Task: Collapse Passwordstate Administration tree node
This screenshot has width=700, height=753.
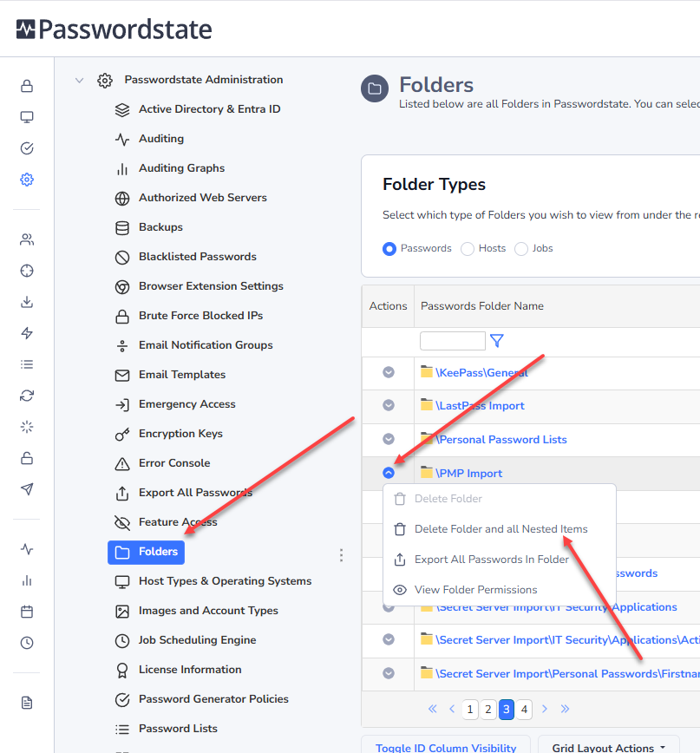Action: pos(79,80)
